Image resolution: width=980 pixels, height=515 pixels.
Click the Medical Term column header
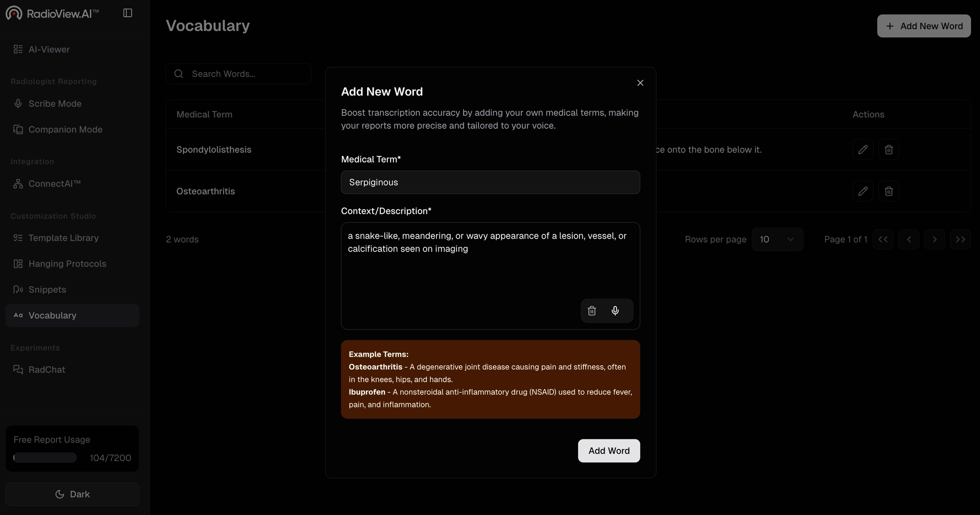pyautogui.click(x=204, y=114)
